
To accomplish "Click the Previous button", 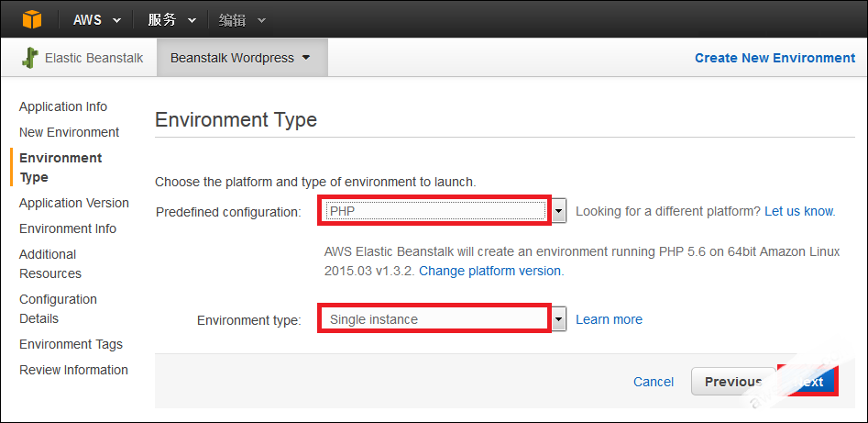I will [x=733, y=382].
